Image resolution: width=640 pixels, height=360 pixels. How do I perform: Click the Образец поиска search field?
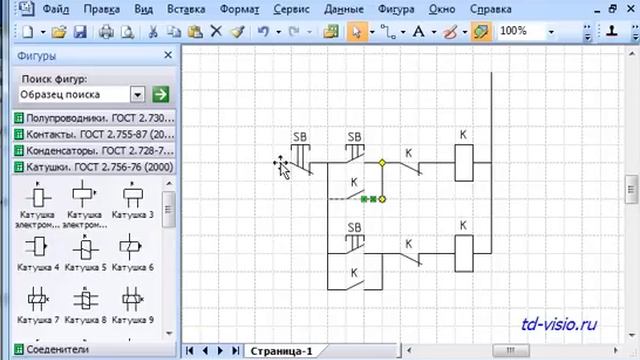[75, 95]
